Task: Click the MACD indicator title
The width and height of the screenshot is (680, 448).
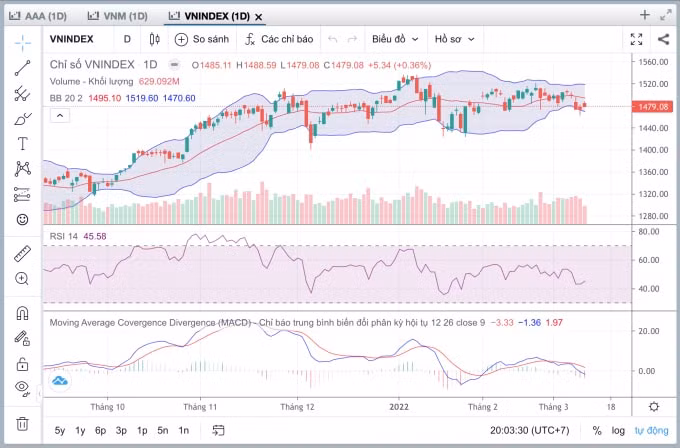Action: pyautogui.click(x=267, y=323)
